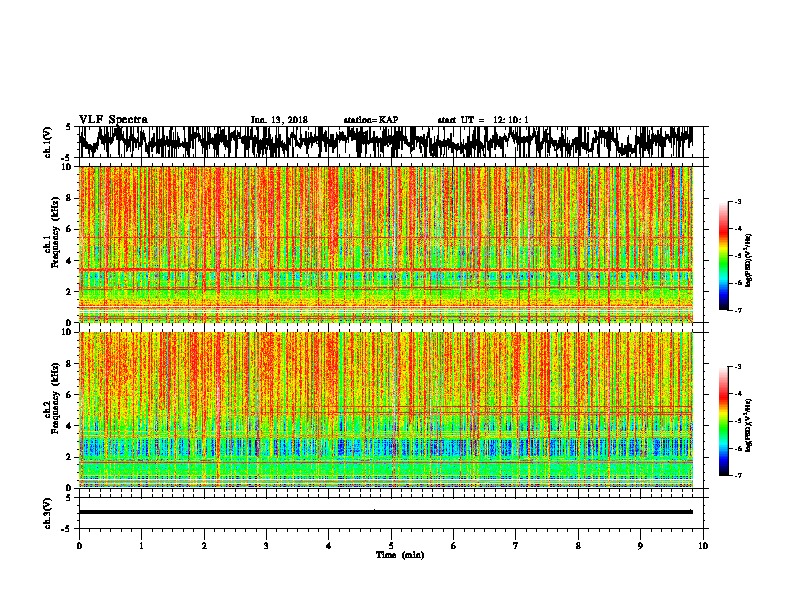Click the ch.1 spectrogram panel

[386, 244]
